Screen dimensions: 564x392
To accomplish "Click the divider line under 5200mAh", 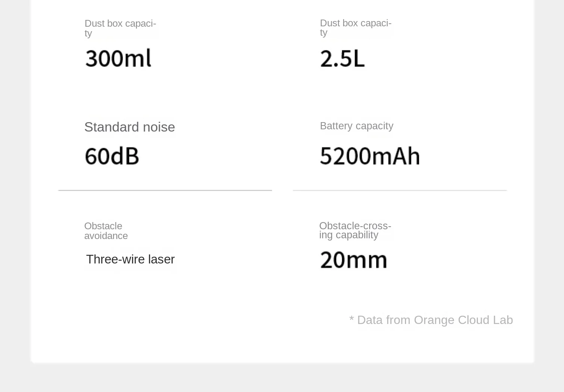I will (x=400, y=191).
